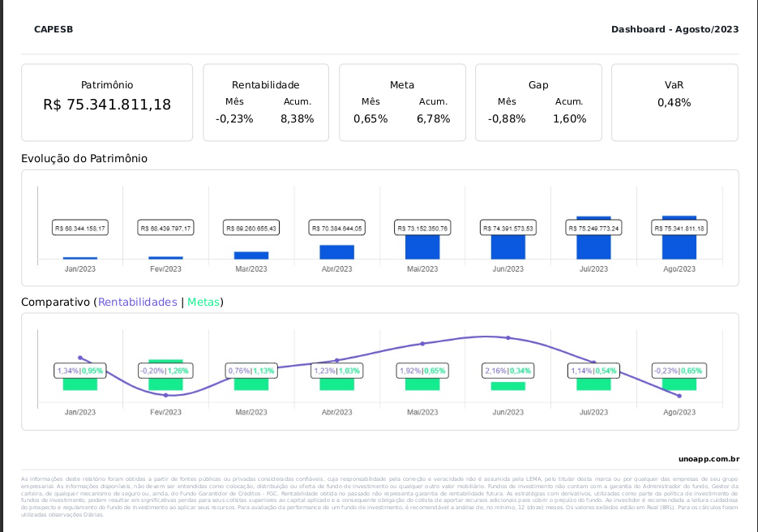Screen dimensions: 758x532
Task: Select the Meta summary card
Action: pos(402,102)
